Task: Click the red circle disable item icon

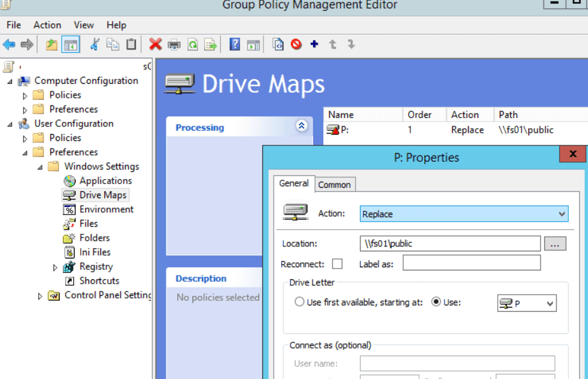Action: 297,44
